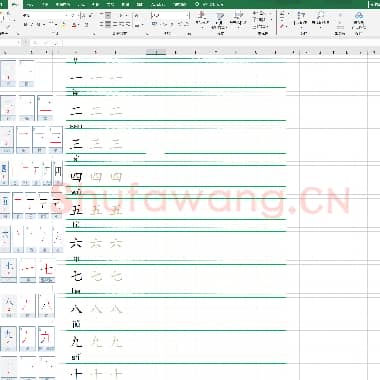
Task: Open the Borders dropdown arrow
Action: click(x=56, y=25)
